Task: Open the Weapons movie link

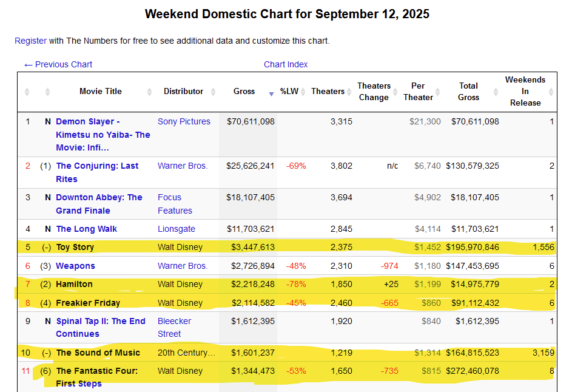Action: (75, 266)
